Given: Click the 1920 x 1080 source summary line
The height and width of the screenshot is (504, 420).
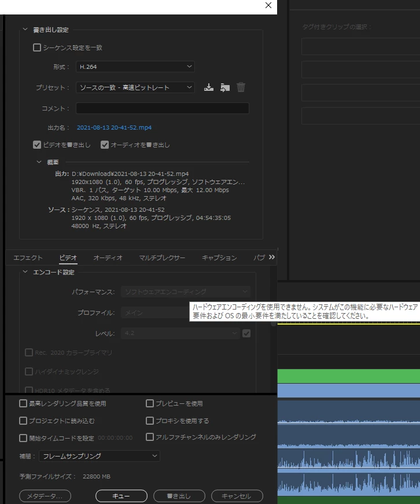Looking at the screenshot, I should [x=151, y=218].
